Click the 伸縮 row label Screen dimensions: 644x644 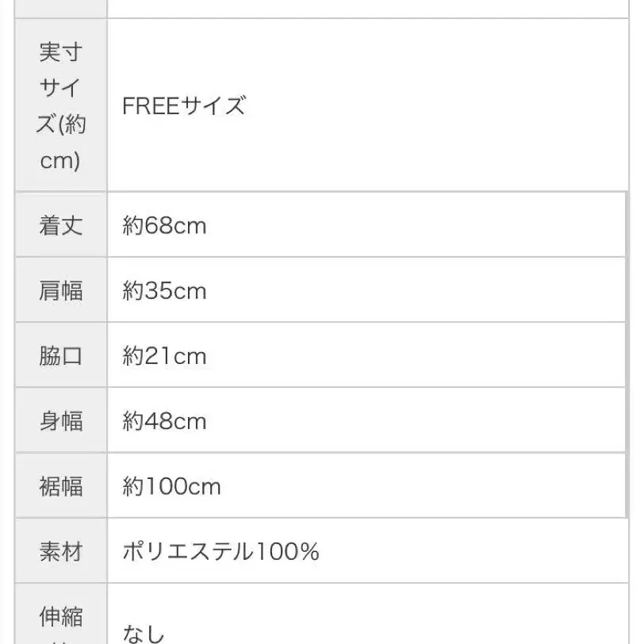point(60,615)
